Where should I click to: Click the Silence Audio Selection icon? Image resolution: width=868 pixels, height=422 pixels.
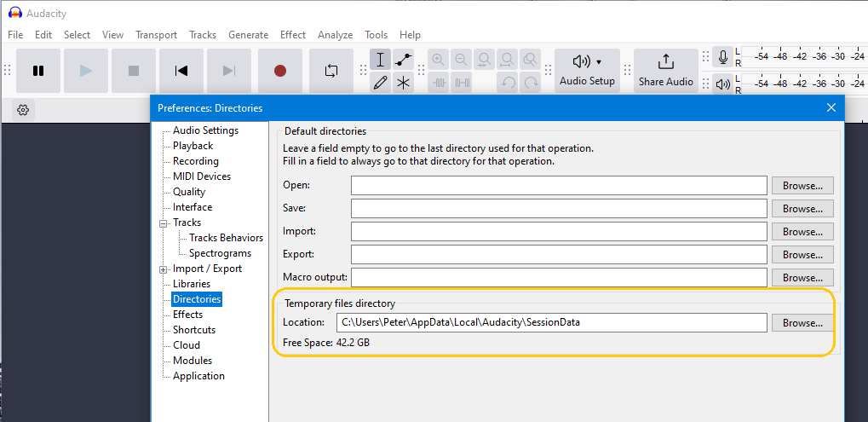(x=461, y=83)
